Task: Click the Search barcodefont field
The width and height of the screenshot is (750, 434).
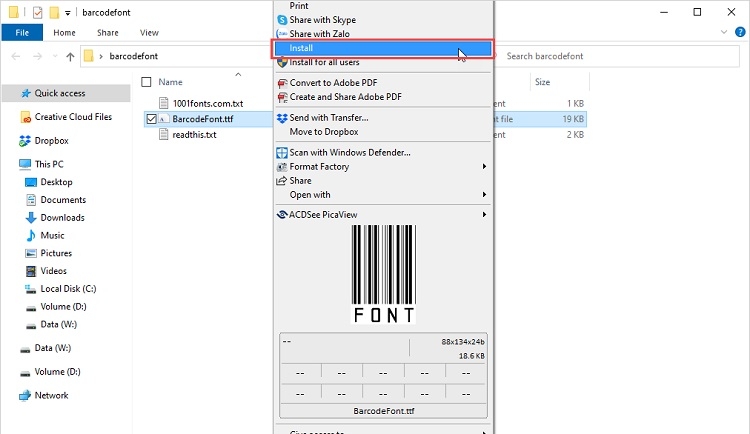Action: 617,56
